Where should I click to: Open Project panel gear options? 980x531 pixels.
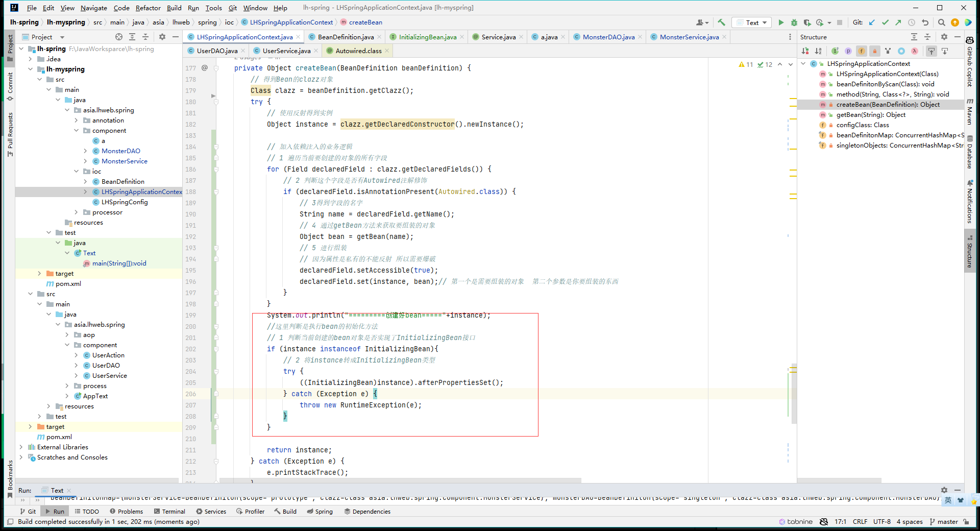pos(162,37)
